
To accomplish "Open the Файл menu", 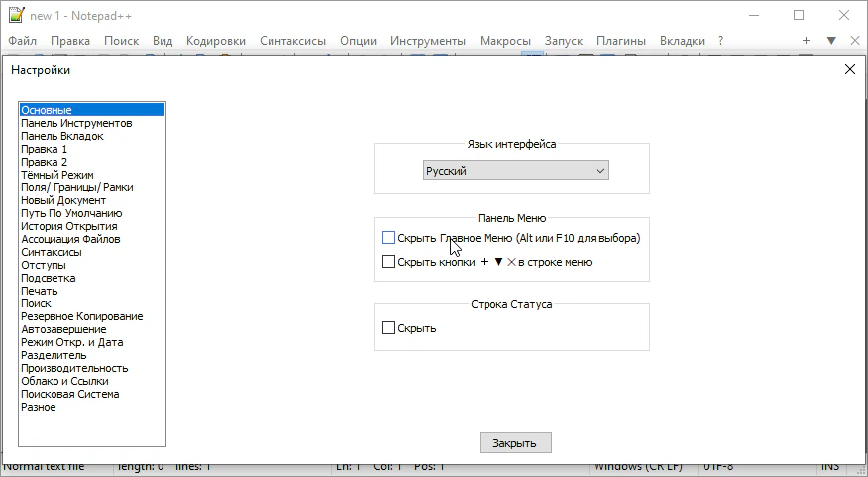I will coord(23,41).
